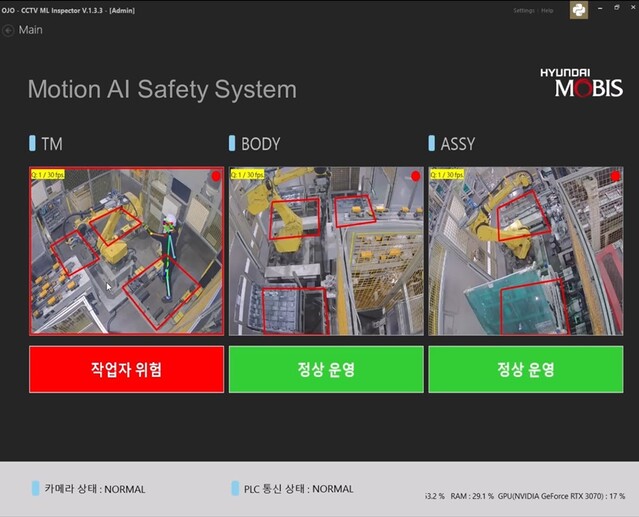Click the blue marker beside ASSY label
The image size is (639, 517).
[432, 143]
